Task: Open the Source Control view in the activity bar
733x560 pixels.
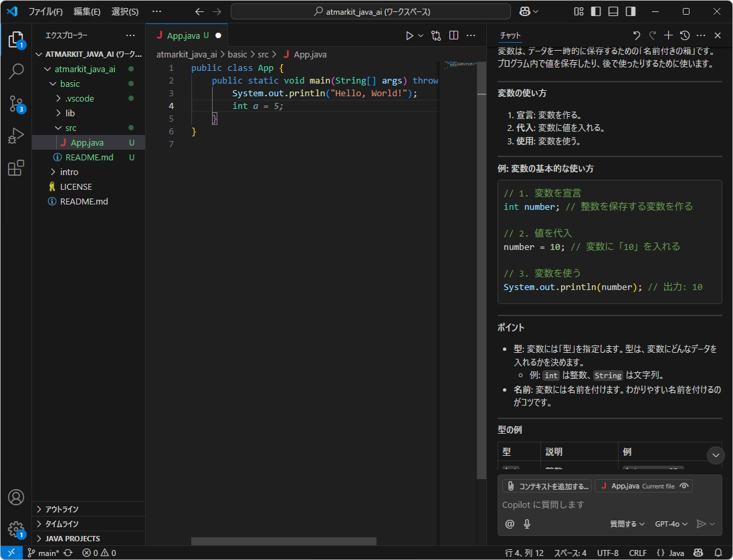Action: point(16,104)
